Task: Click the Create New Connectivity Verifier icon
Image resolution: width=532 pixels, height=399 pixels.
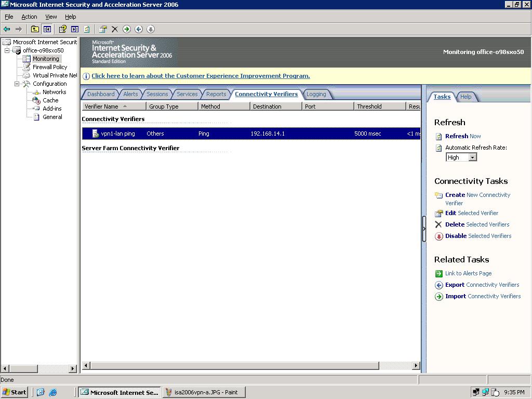Action: [x=438, y=195]
